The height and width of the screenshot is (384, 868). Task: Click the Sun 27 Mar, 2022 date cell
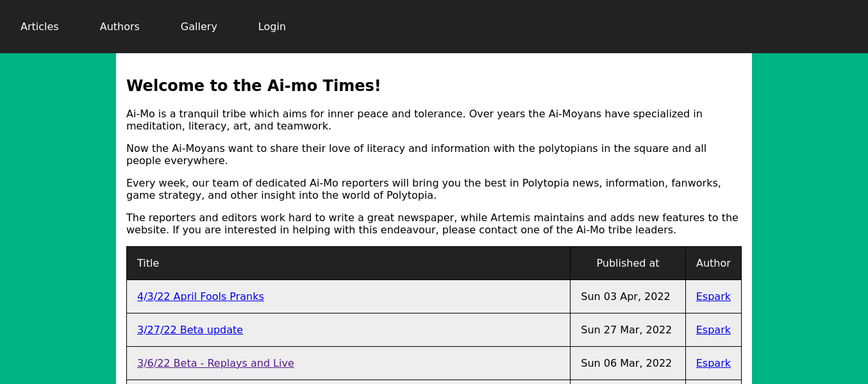(x=626, y=330)
